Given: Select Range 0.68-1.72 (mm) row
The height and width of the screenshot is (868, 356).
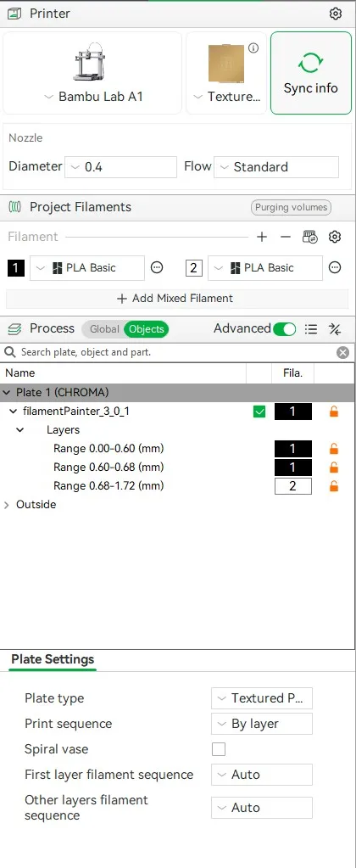Looking at the screenshot, I should (108, 486).
